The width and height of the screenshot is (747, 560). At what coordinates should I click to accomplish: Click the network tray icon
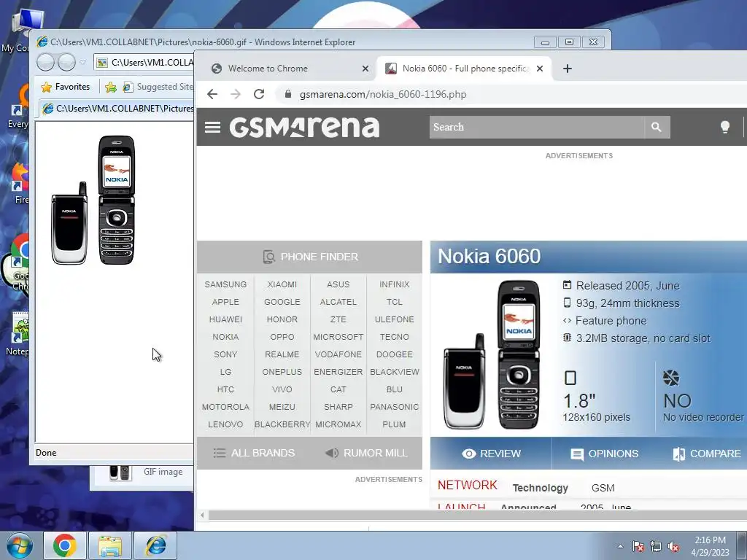[656, 546]
